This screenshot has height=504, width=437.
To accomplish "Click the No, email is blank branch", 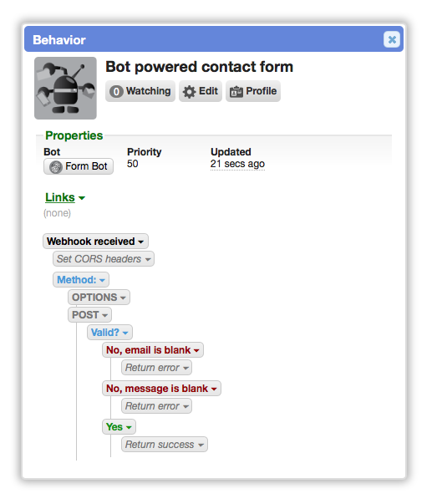I will pos(153,349).
